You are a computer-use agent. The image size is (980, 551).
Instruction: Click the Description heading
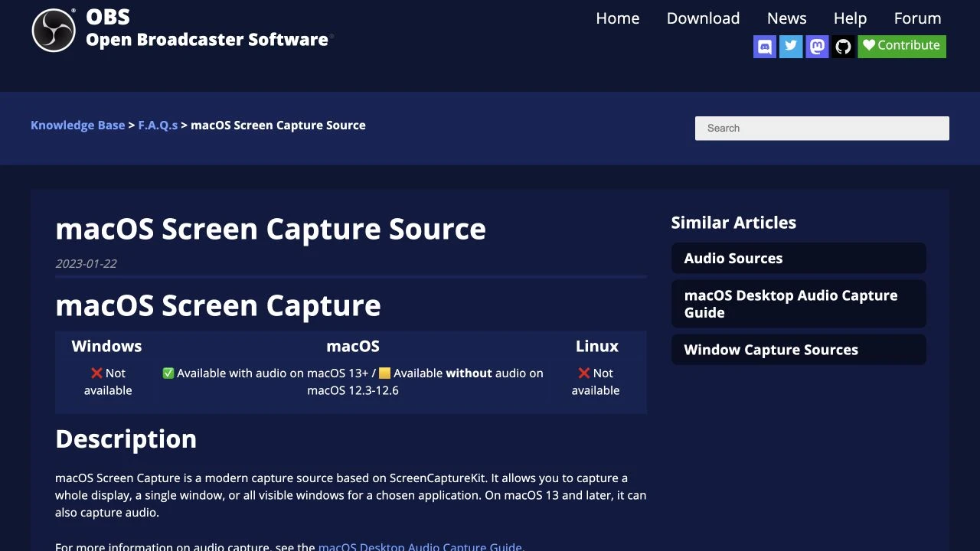(126, 439)
